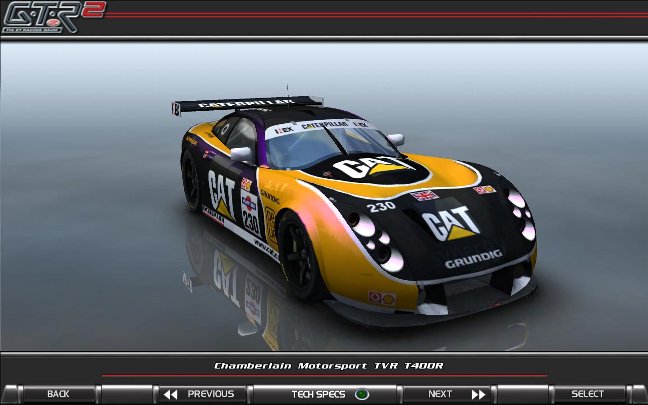Toggle the green indicator light on TECH SPECS
Image resolution: width=648 pixels, height=405 pixels.
tap(362, 394)
